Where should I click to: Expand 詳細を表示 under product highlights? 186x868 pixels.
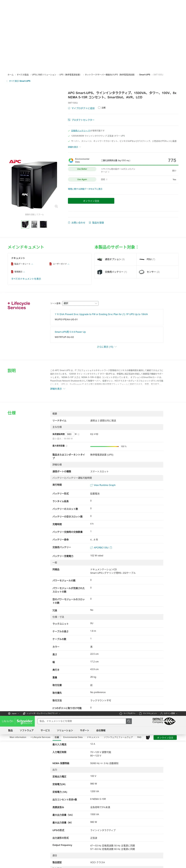click(x=75, y=147)
